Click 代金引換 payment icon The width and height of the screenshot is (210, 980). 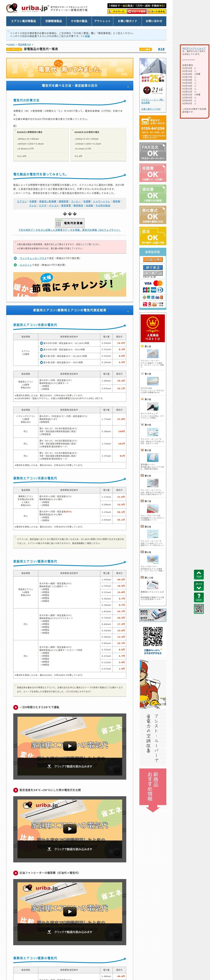click(x=153, y=260)
